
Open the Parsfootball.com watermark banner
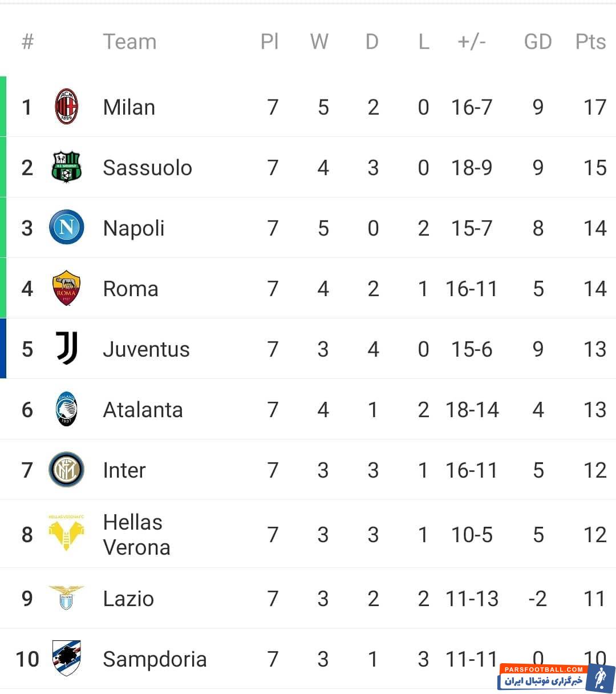pos(557,678)
